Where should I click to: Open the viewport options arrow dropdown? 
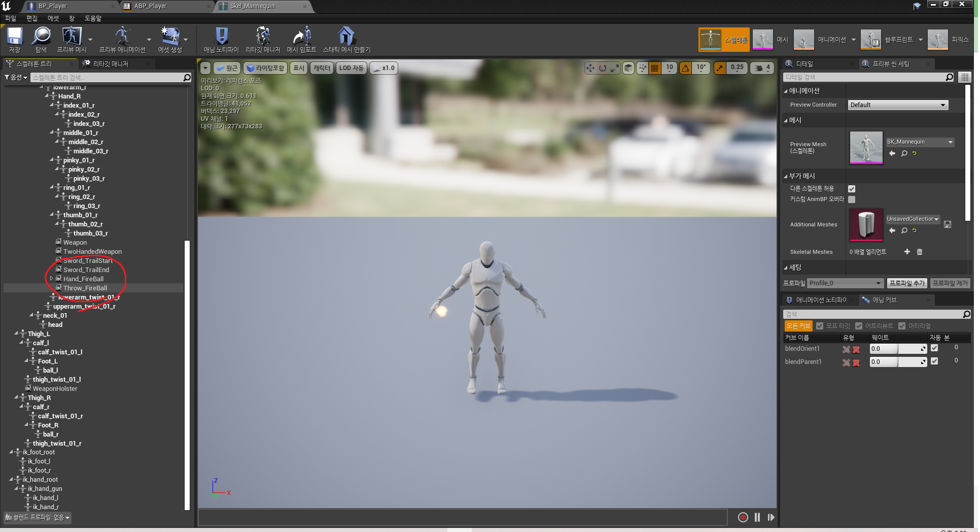[x=205, y=68]
